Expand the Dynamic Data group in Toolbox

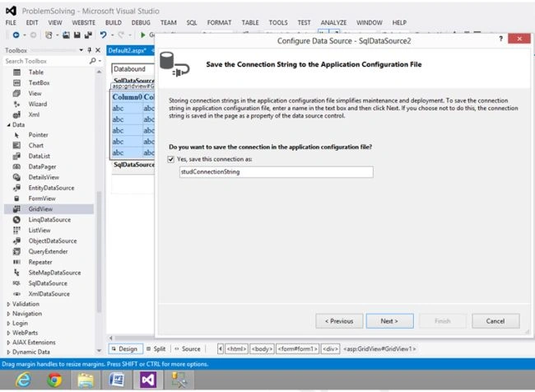pyautogui.click(x=8, y=352)
